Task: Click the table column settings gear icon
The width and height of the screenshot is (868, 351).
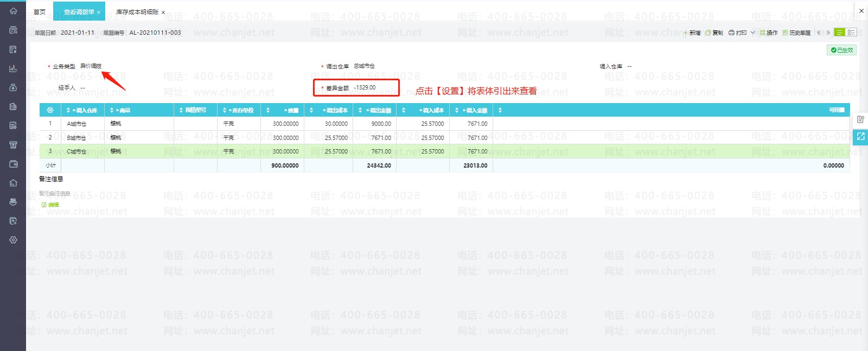Action: (x=50, y=110)
